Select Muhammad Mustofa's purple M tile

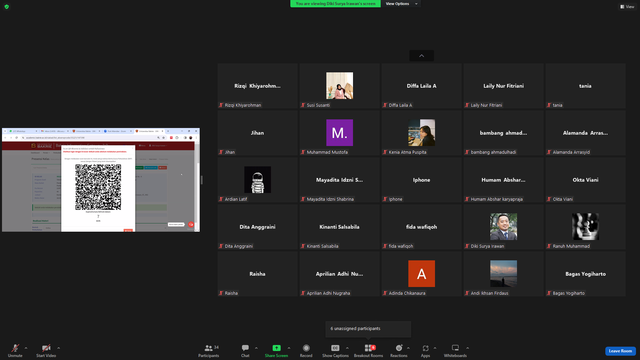[340, 133]
